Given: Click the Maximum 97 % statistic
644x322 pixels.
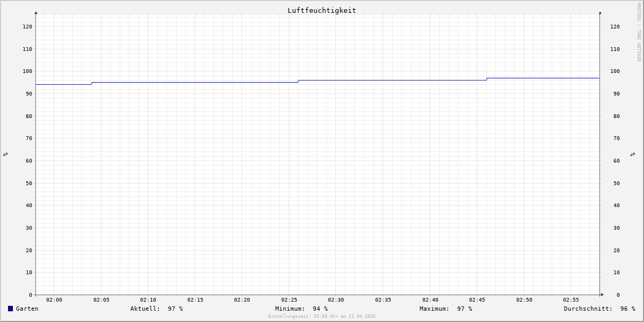Looking at the screenshot, I should [x=445, y=309].
